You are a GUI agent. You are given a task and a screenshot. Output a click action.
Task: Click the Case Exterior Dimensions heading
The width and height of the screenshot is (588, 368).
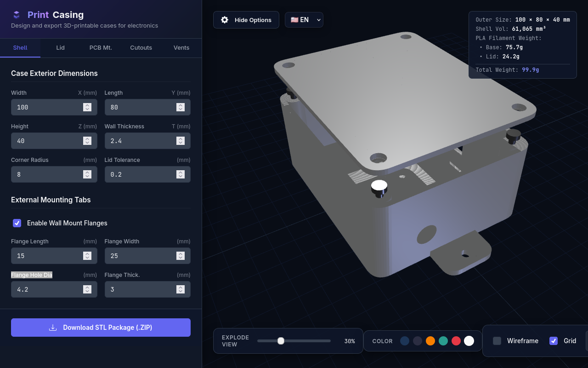click(54, 73)
